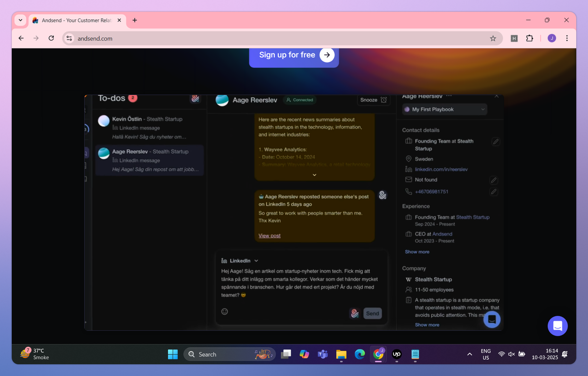Send the LinkedIn message
588x376 pixels.
[372, 313]
